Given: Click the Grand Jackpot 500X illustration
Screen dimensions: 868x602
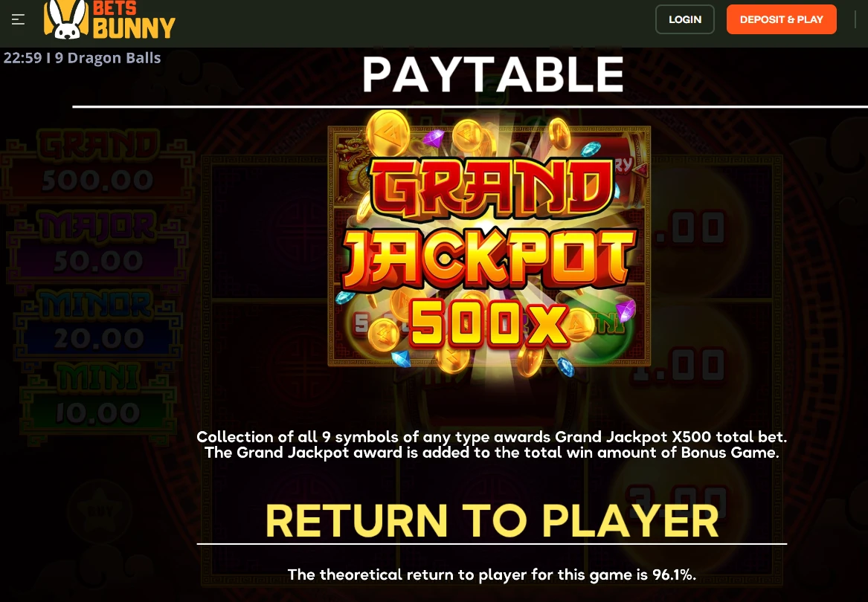Looking at the screenshot, I should [x=489, y=246].
